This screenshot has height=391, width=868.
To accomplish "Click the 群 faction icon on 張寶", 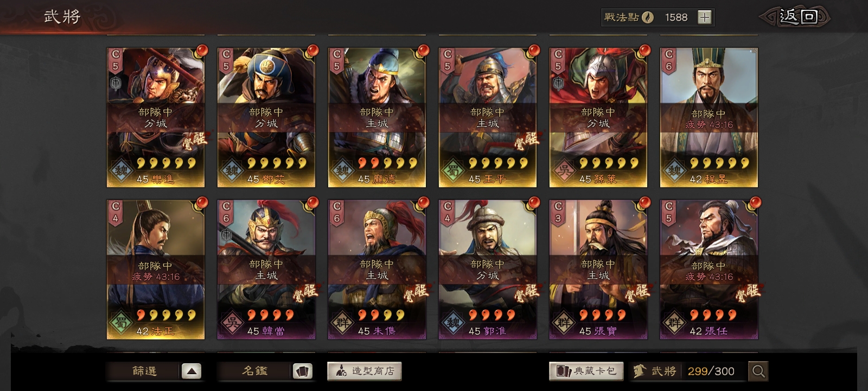I will click(564, 323).
